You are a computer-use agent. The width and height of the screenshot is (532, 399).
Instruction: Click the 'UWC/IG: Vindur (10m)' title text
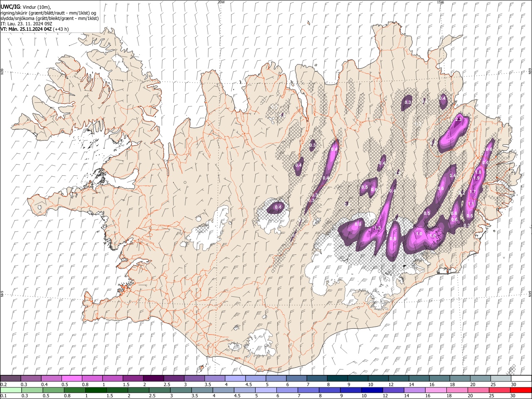click(26, 7)
